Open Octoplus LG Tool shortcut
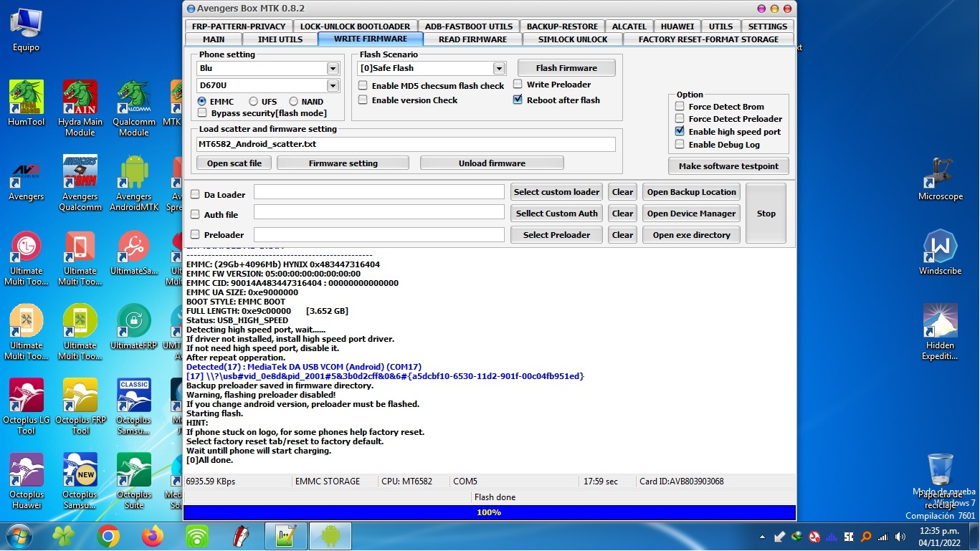The width and height of the screenshot is (980, 551). click(27, 407)
